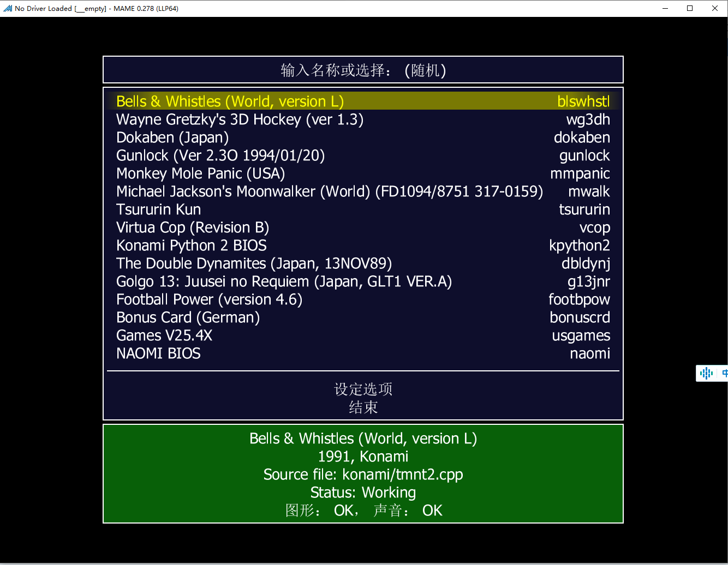Click the tsururin short name
This screenshot has height=565, width=728.
pyautogui.click(x=584, y=209)
